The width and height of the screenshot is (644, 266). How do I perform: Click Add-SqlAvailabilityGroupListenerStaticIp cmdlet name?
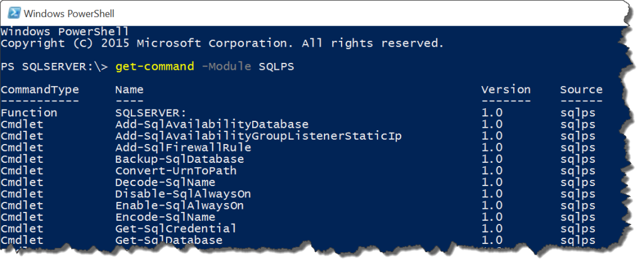pos(258,136)
